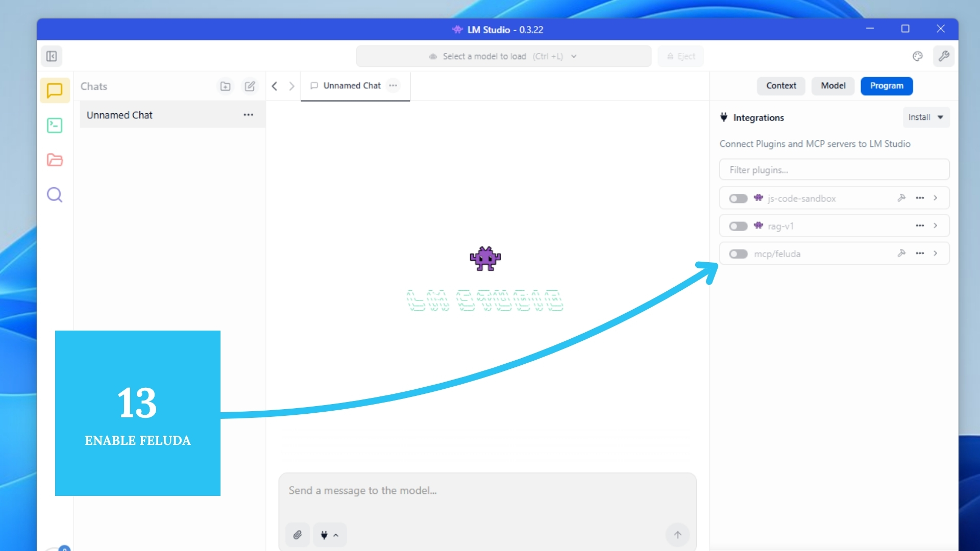This screenshot has height=551, width=980.
Task: Enable the js-code-sandbox plugin toggle
Action: coord(738,198)
